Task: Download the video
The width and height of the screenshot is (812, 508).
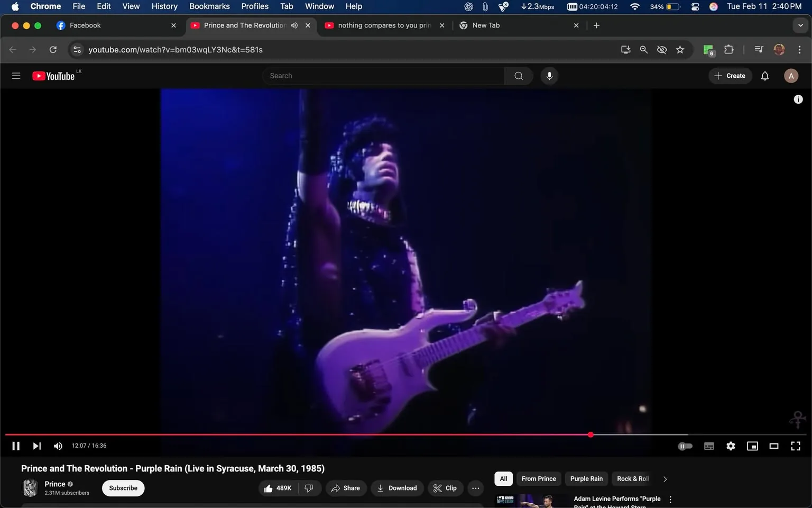Action: 397,488
